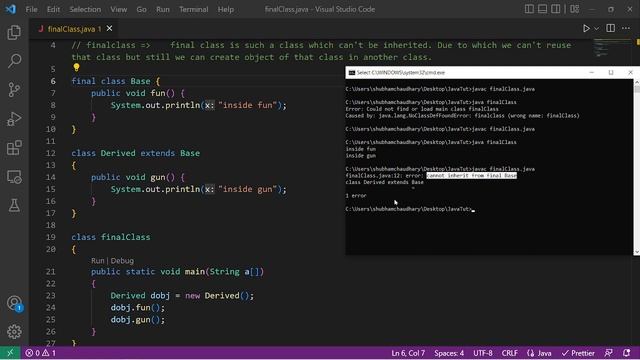Open the Help menu
The image size is (640, 360).
226,9
